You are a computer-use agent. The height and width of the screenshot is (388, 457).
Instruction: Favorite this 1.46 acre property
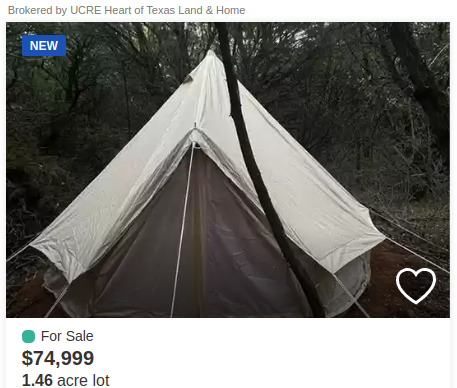point(416,285)
